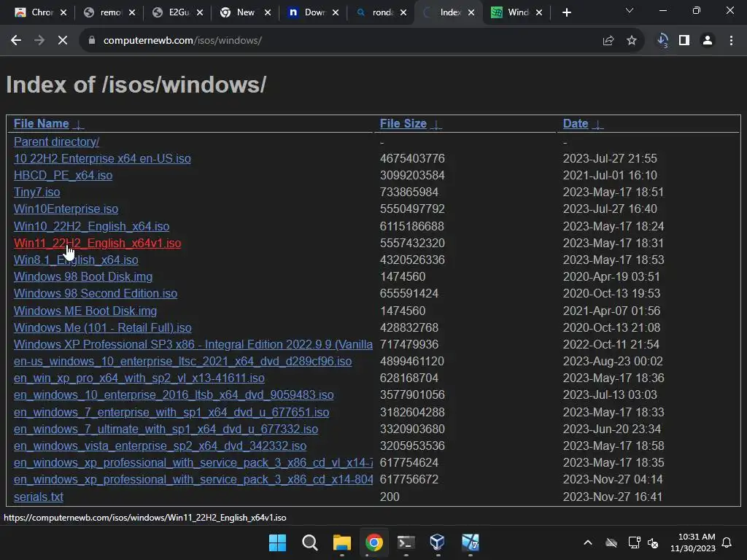Click the address bar URL

tap(182, 41)
